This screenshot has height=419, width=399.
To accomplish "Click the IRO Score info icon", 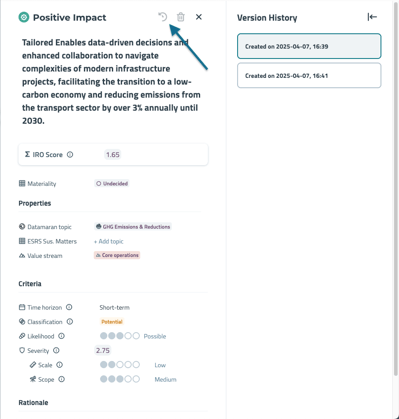I will coord(70,155).
